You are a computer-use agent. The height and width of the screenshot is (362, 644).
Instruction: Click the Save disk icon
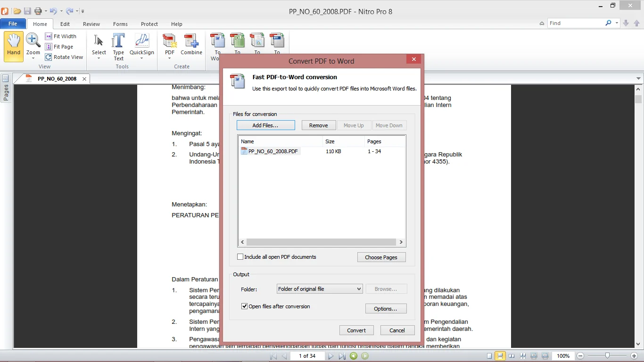tap(27, 11)
